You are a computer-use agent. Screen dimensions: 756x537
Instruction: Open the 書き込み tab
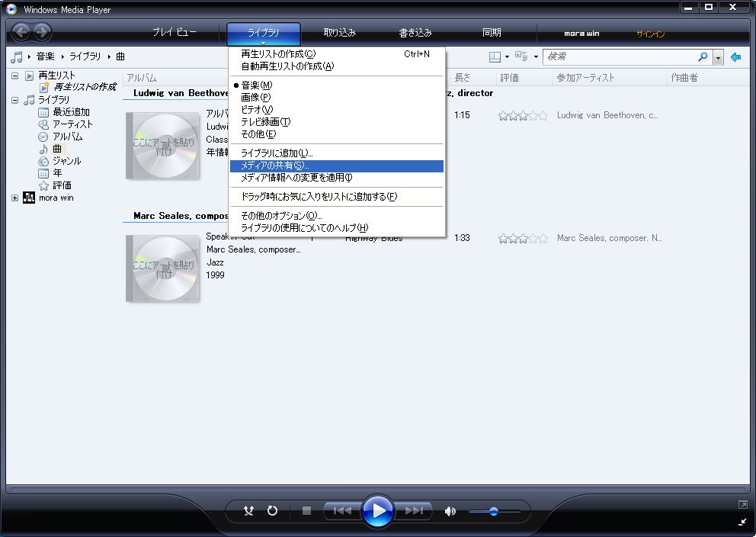[x=415, y=32]
